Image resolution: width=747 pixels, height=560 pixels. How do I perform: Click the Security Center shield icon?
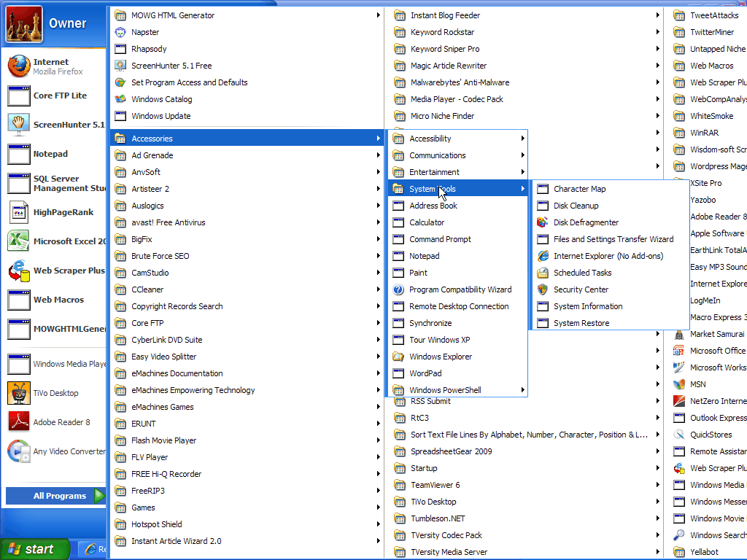click(542, 289)
